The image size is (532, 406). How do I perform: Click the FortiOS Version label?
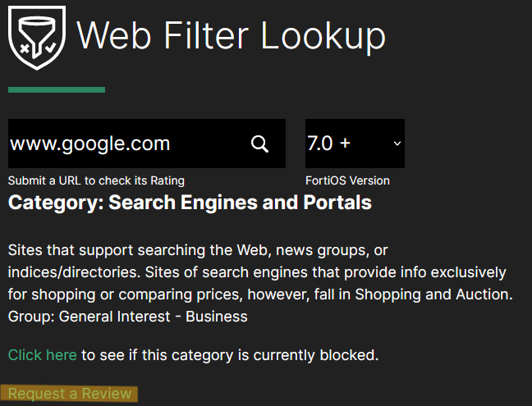[347, 180]
